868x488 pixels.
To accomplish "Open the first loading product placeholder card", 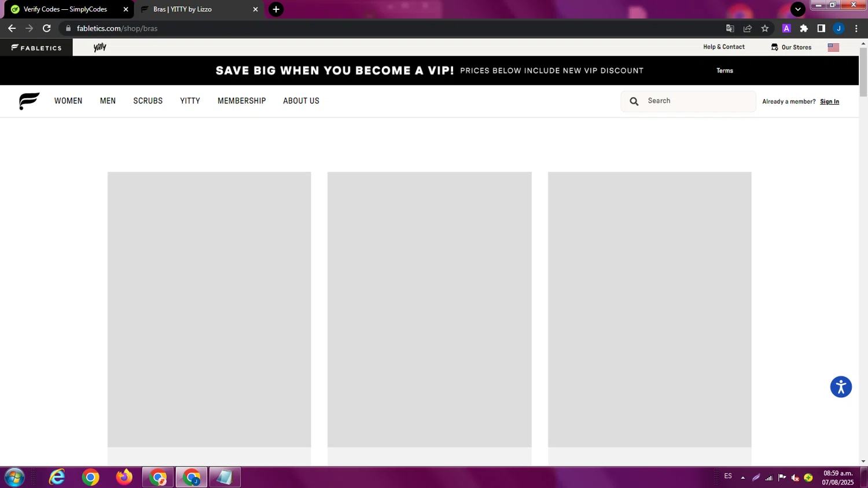I will point(209,309).
